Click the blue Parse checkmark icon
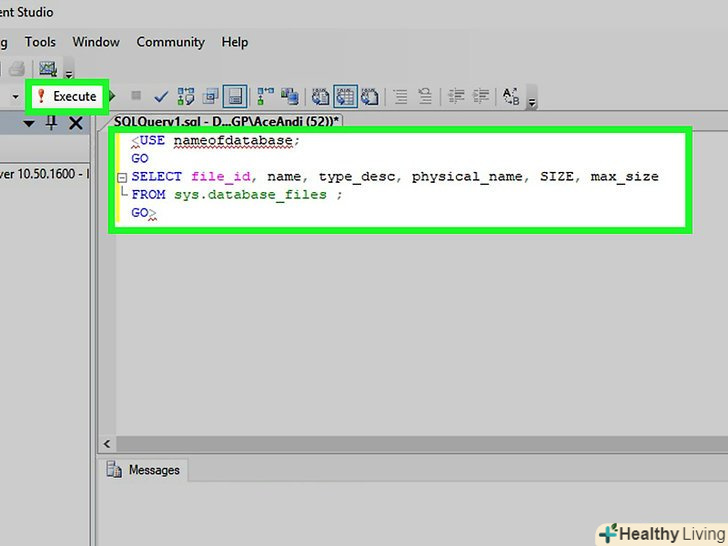This screenshot has height=546, width=728. coord(161,97)
